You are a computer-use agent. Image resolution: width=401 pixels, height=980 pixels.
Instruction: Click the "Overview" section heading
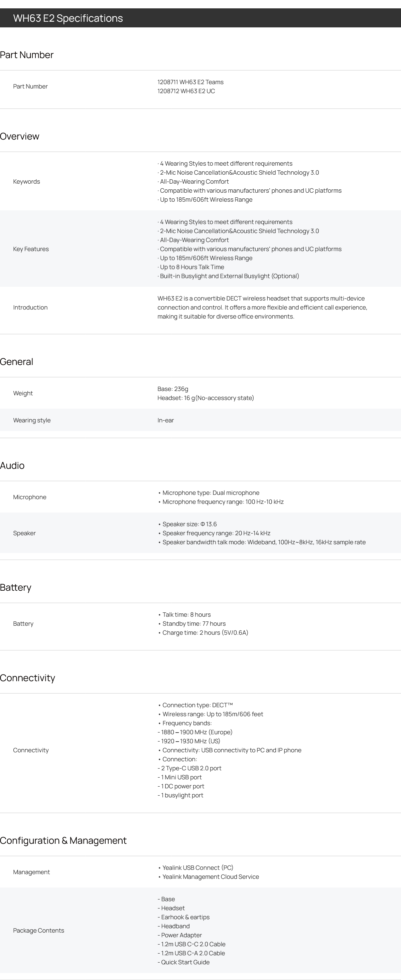(20, 137)
